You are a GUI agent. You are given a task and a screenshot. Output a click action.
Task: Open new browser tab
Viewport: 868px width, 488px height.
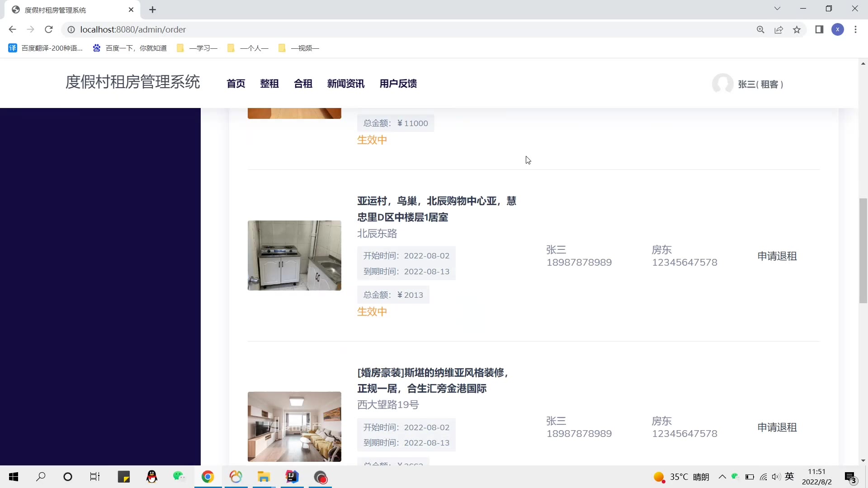[152, 9]
